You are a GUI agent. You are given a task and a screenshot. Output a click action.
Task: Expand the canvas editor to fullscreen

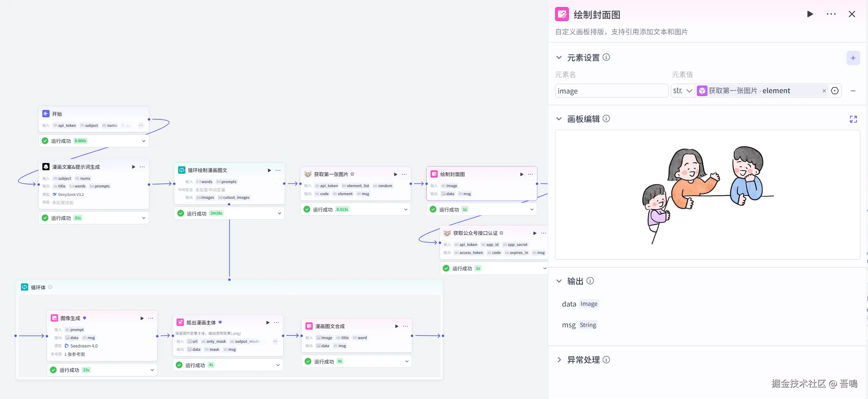853,119
